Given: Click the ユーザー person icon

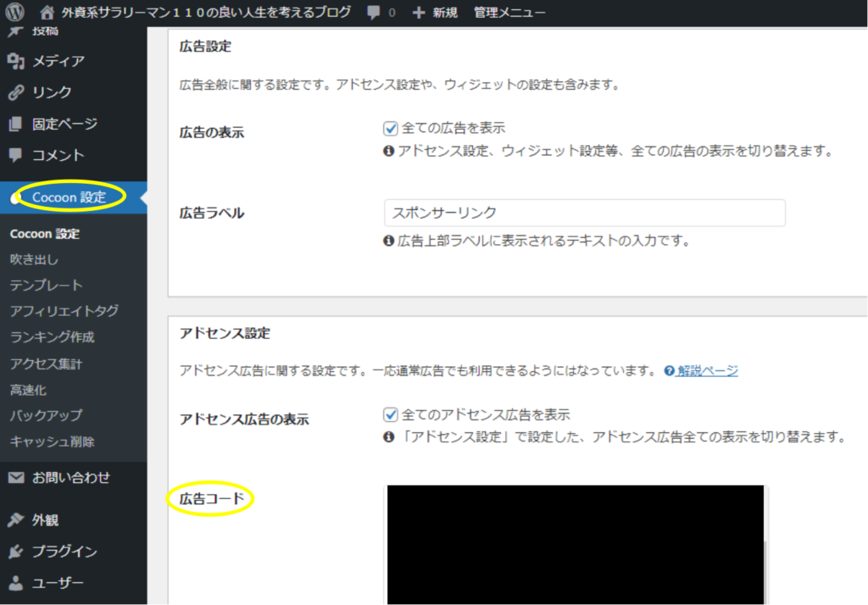Looking at the screenshot, I should [16, 583].
